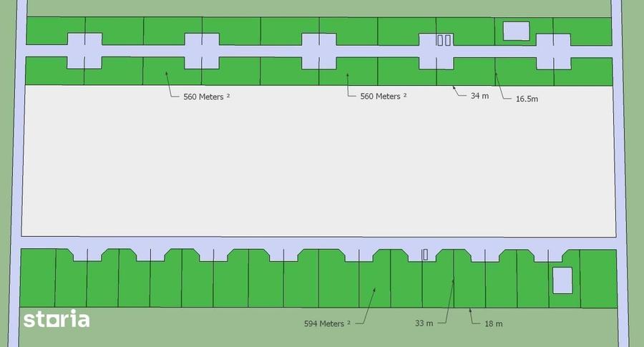Viewport: 644px width, 347px height.
Task: Select the white building in bottom-right plot
Action: click(x=562, y=280)
